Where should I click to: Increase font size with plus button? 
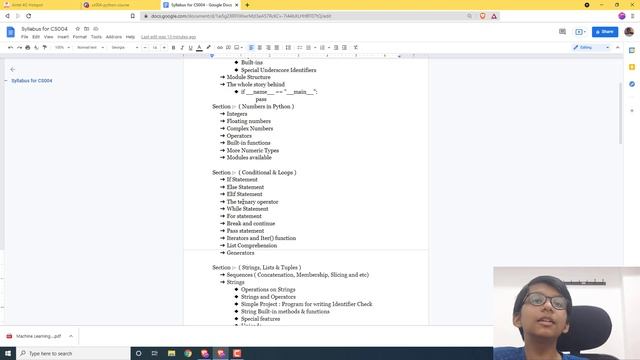click(x=164, y=48)
